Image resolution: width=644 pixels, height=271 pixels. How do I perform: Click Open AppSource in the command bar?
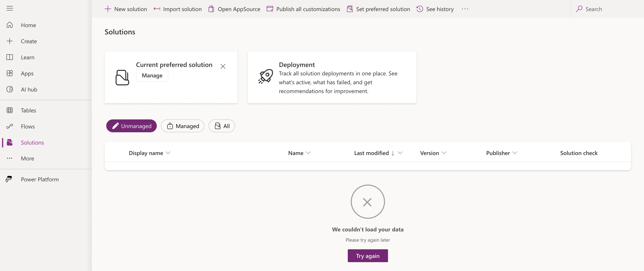pyautogui.click(x=234, y=9)
